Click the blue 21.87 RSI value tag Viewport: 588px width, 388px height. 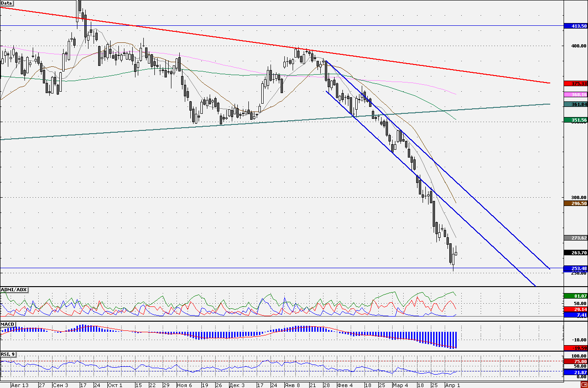576,371
